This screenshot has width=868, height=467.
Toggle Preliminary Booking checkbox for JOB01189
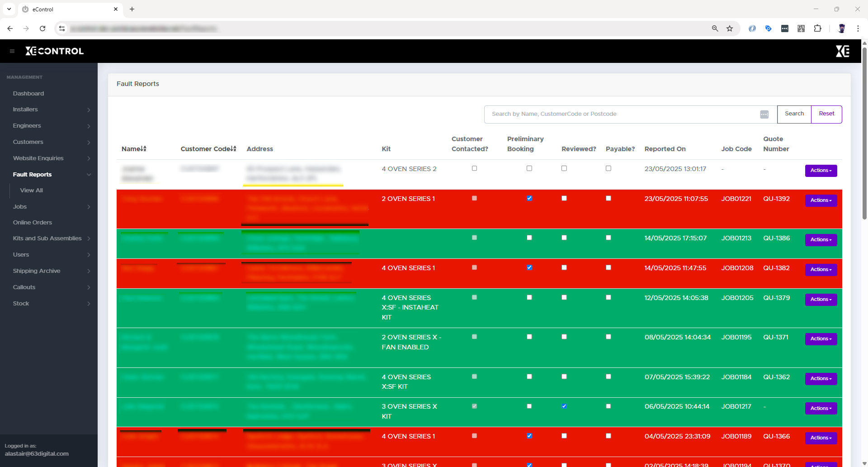[529, 436]
